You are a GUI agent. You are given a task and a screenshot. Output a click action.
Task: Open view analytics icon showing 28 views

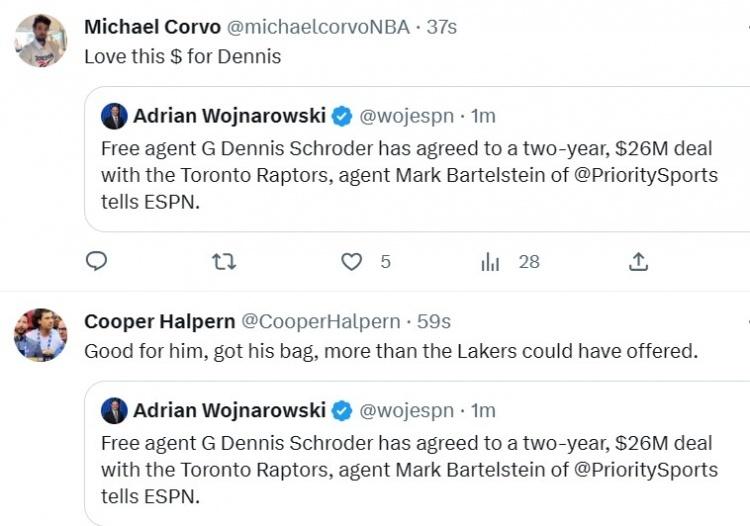[490, 262]
